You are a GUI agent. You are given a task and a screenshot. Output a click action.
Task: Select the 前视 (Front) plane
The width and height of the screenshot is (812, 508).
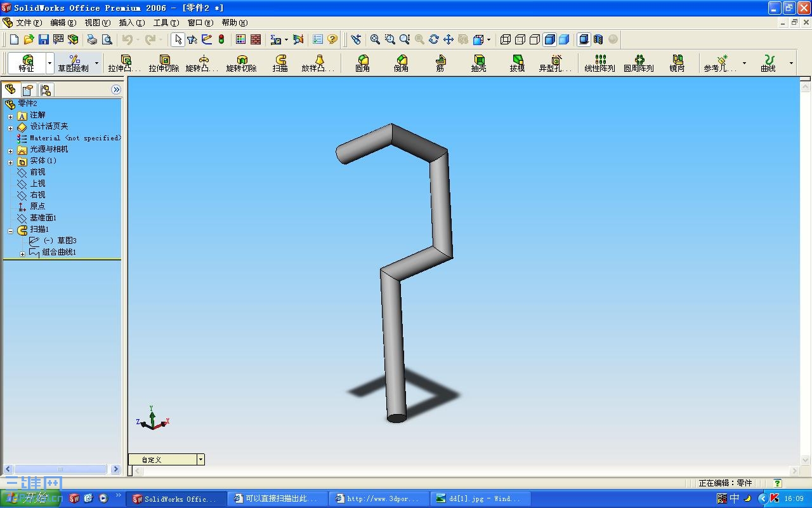coord(37,172)
